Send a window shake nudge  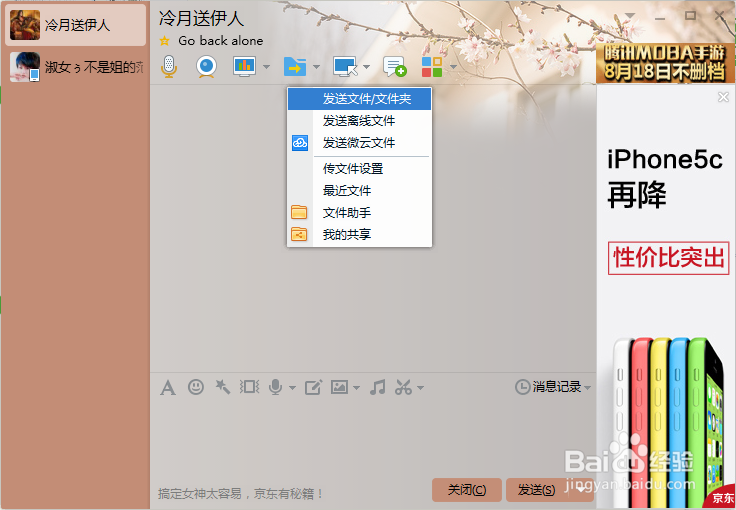coord(249,387)
